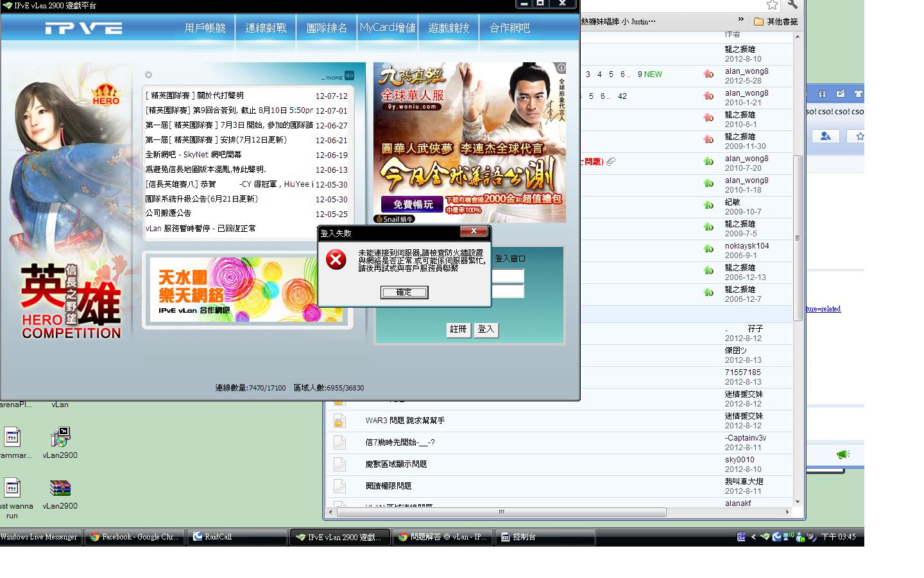Click the Chrome bookmark star icon
Image resolution: width=924 pixels, height=578 pixels.
(x=772, y=5)
